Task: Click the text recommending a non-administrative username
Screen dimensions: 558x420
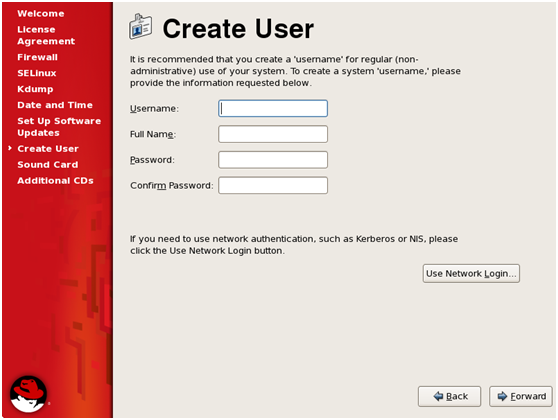Action: (x=295, y=71)
